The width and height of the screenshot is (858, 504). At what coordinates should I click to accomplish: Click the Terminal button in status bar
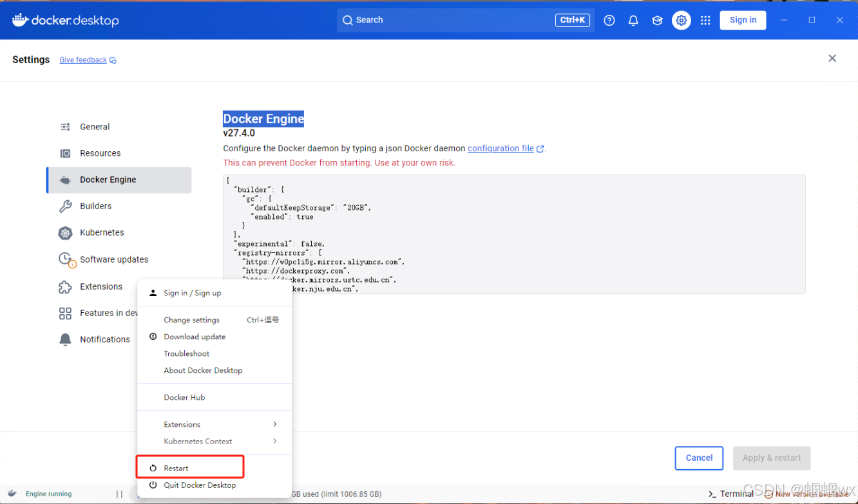(731, 494)
